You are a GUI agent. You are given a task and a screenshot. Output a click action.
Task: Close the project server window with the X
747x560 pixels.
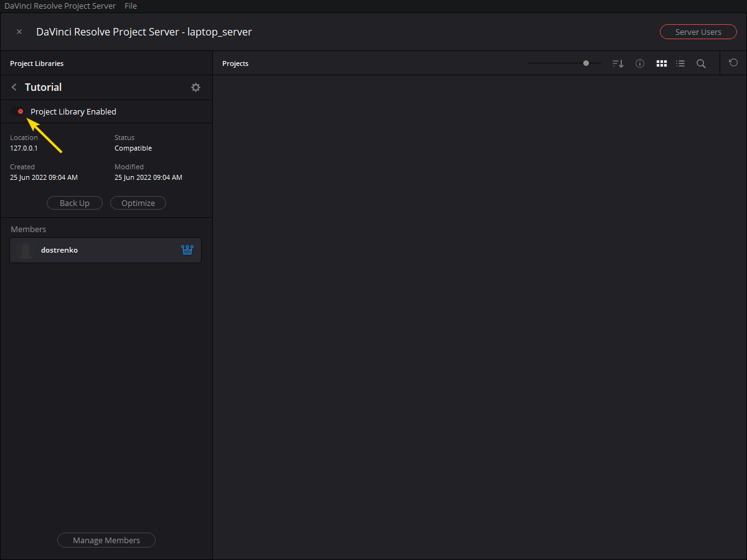(x=19, y=31)
